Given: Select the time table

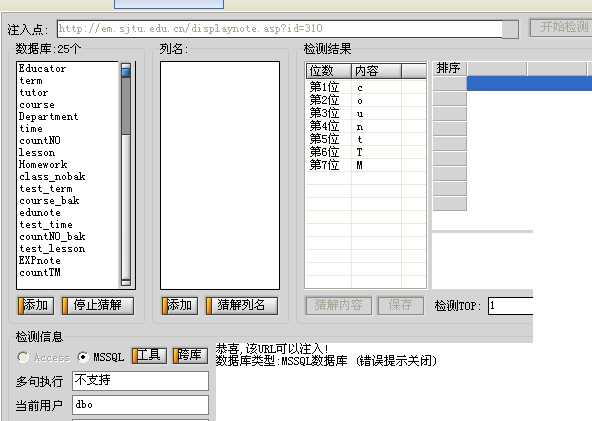Looking at the screenshot, I should [31, 129].
